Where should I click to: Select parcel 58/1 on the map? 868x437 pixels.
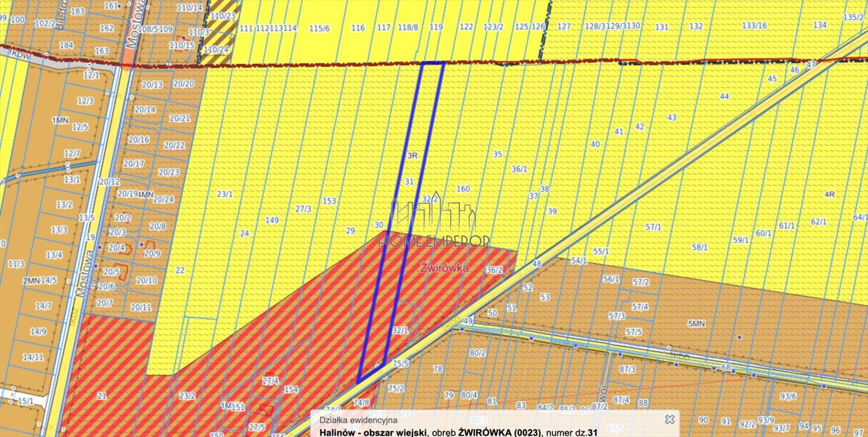point(699,247)
